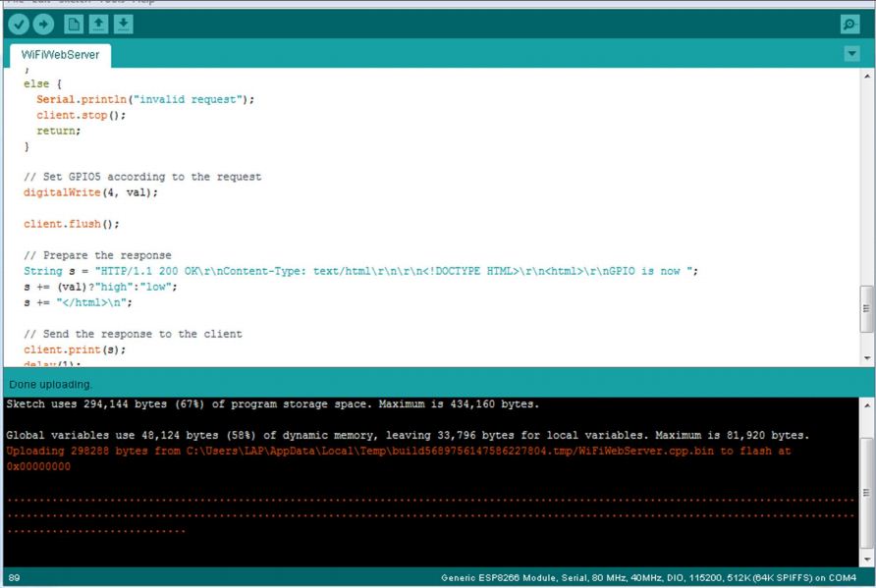876x588 pixels.
Task: Click the Generic ESP8266 Module board info
Action: [x=648, y=577]
